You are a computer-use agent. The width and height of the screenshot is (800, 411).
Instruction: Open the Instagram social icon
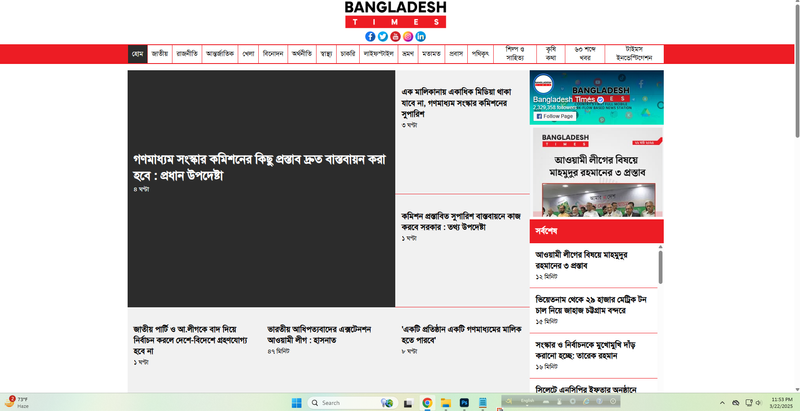click(408, 37)
